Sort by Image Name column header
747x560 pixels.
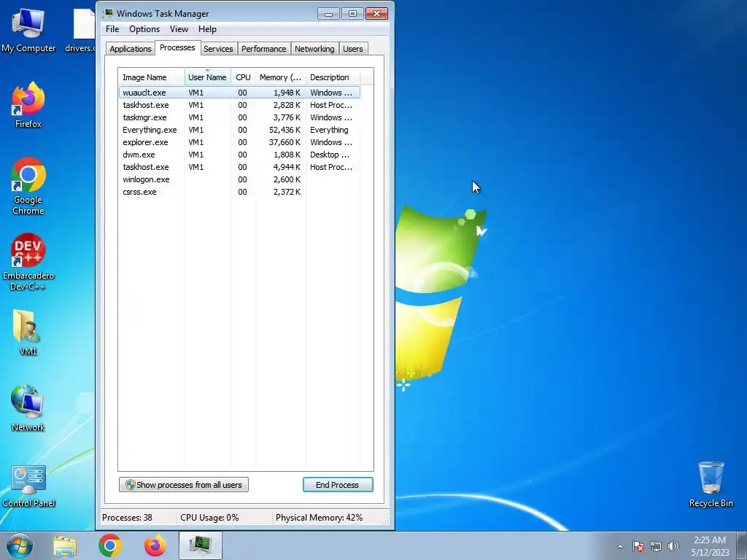coord(151,77)
